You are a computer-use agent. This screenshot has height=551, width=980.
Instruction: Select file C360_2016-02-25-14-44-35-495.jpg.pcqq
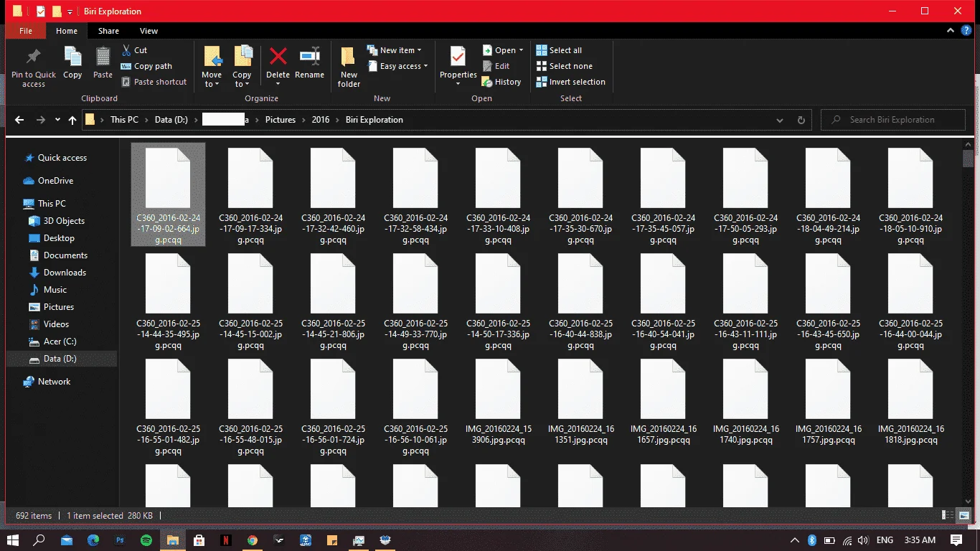point(168,301)
